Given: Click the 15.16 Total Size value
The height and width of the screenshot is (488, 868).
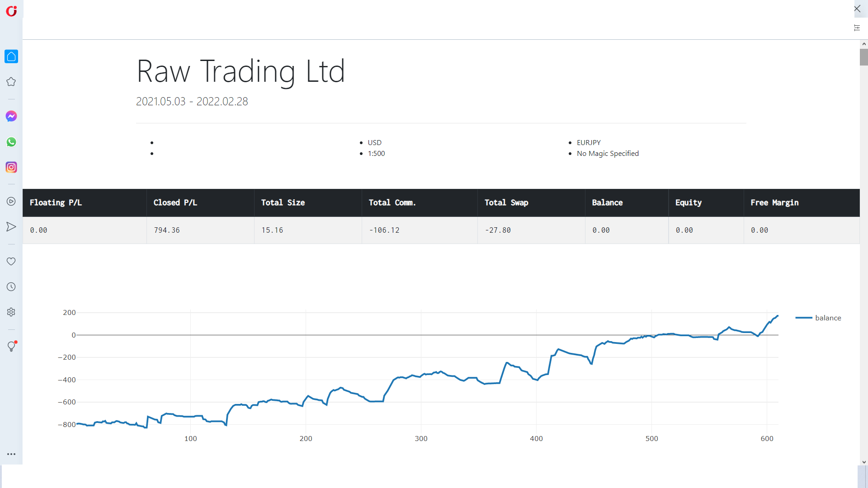Looking at the screenshot, I should pos(272,230).
